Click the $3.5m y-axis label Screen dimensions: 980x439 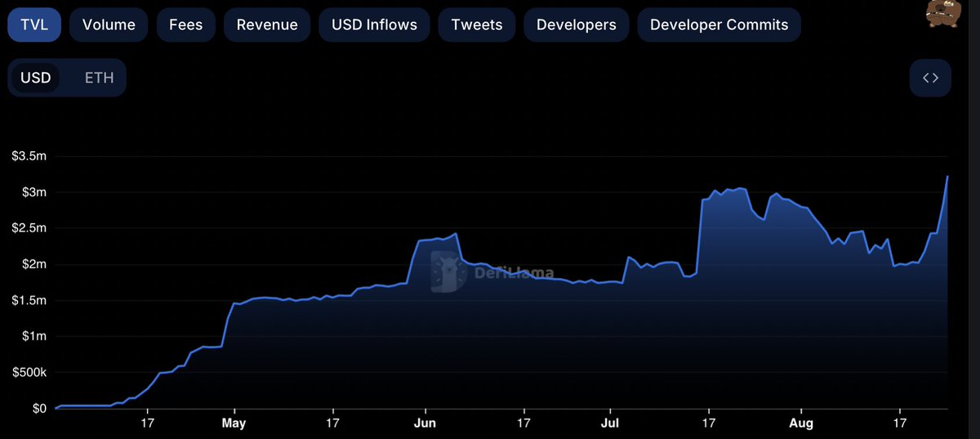tap(29, 156)
